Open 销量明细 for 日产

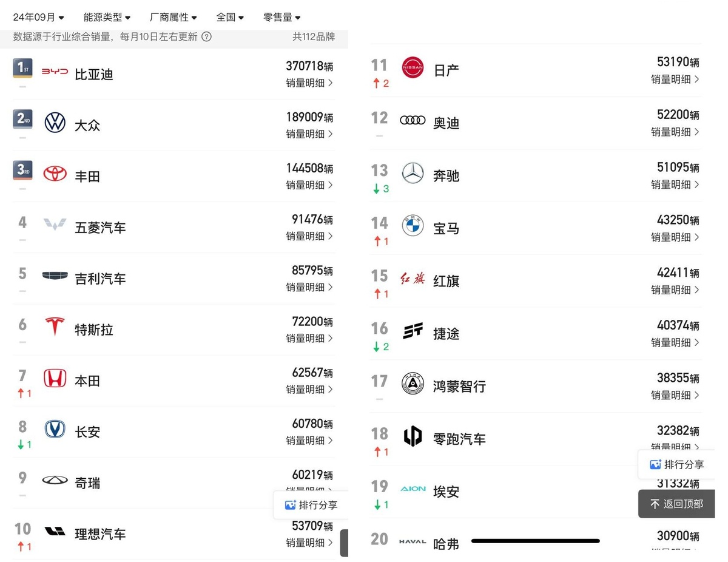tap(675, 79)
